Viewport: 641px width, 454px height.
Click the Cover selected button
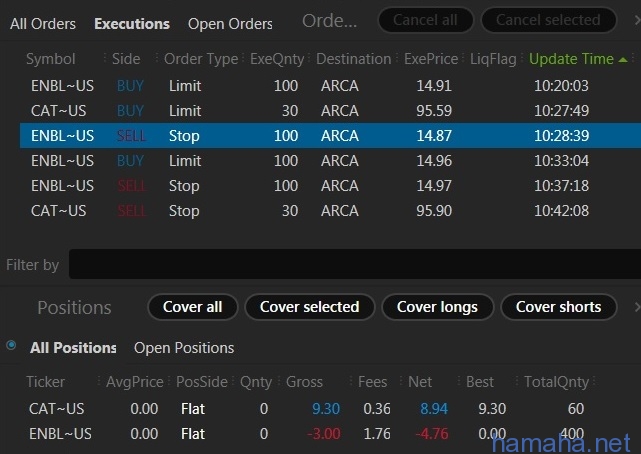point(309,307)
